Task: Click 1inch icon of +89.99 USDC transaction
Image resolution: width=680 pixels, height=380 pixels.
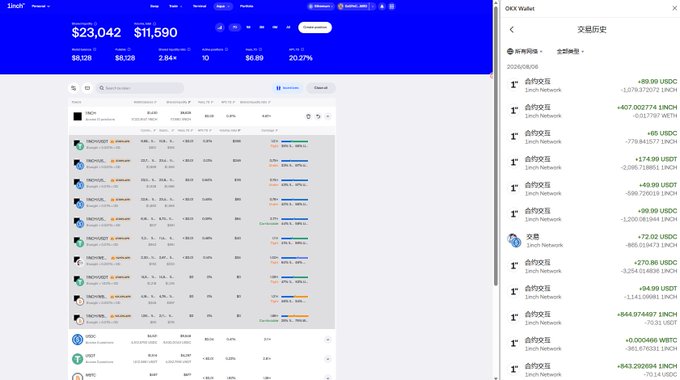Action: [x=514, y=85]
